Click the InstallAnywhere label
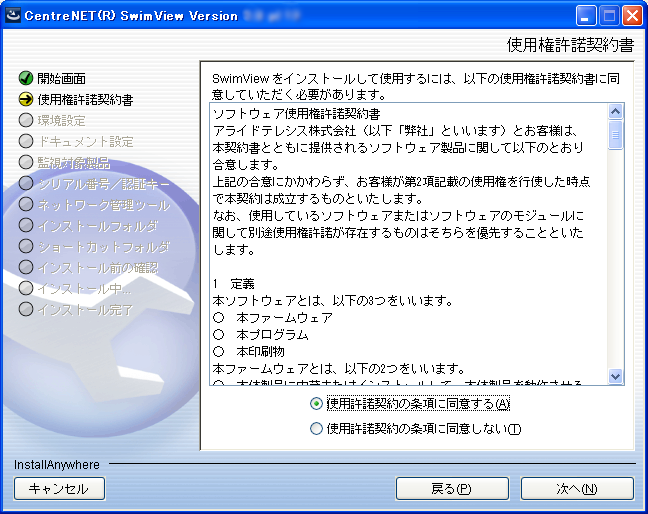This screenshot has width=648, height=514. 57,465
